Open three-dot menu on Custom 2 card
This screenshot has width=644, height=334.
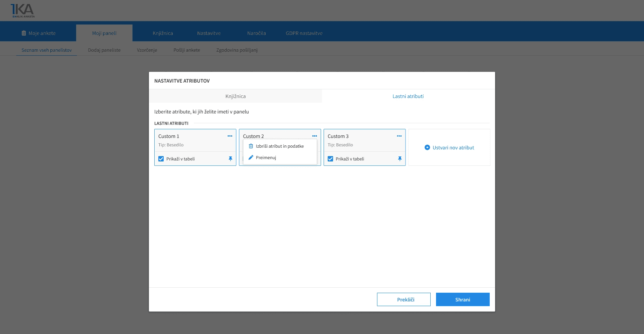click(314, 136)
